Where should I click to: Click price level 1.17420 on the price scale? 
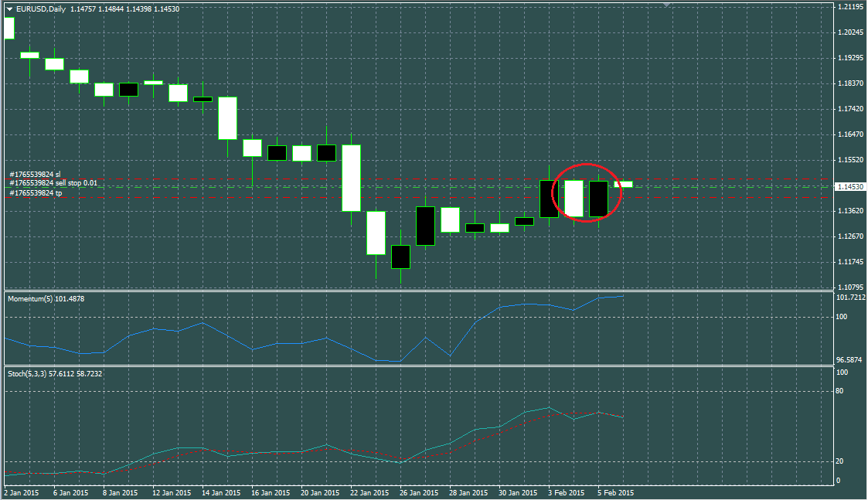pyautogui.click(x=851, y=108)
